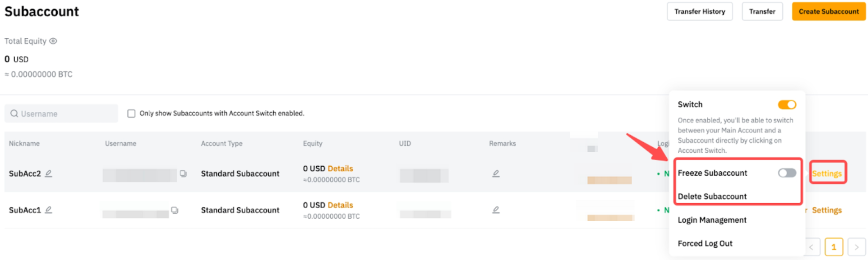Select Delete Subaccount menu entry
Screen dimensions: 868x260
coord(712,196)
